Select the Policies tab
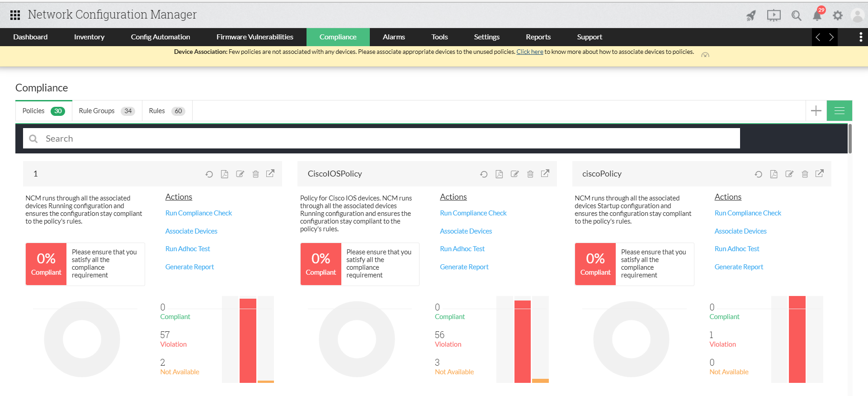The height and width of the screenshot is (396, 868). 44,111
